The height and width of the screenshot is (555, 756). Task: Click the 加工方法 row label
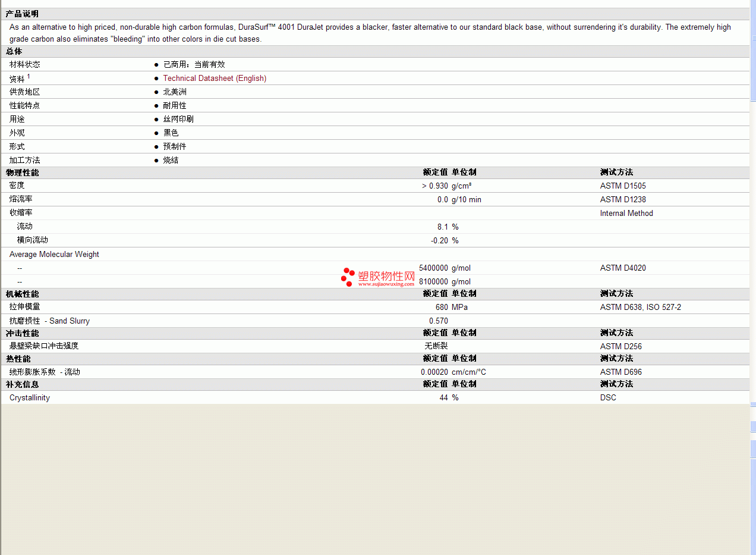coord(25,160)
